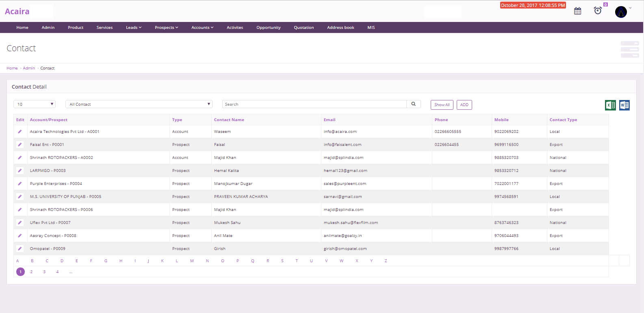Open the Address book menu item

coord(340,28)
